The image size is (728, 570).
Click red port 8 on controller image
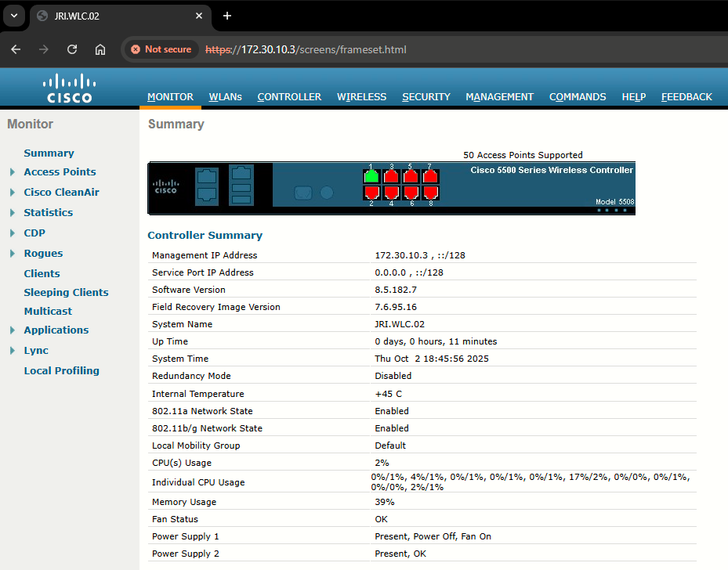(x=430, y=193)
